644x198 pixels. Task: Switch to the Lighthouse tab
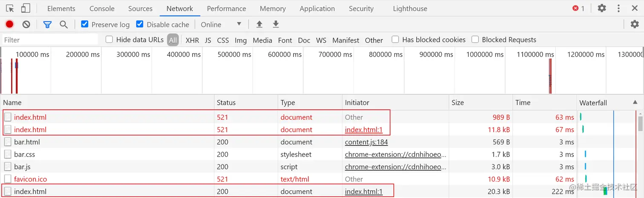(x=410, y=8)
